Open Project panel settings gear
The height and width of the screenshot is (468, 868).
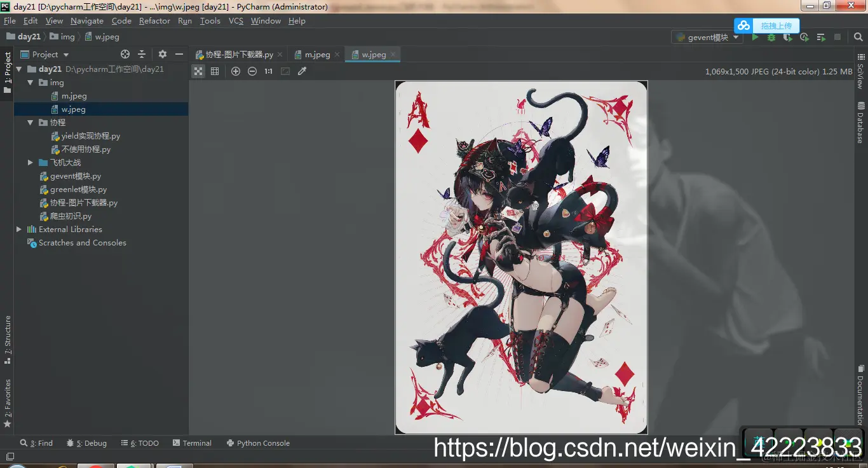tap(163, 54)
